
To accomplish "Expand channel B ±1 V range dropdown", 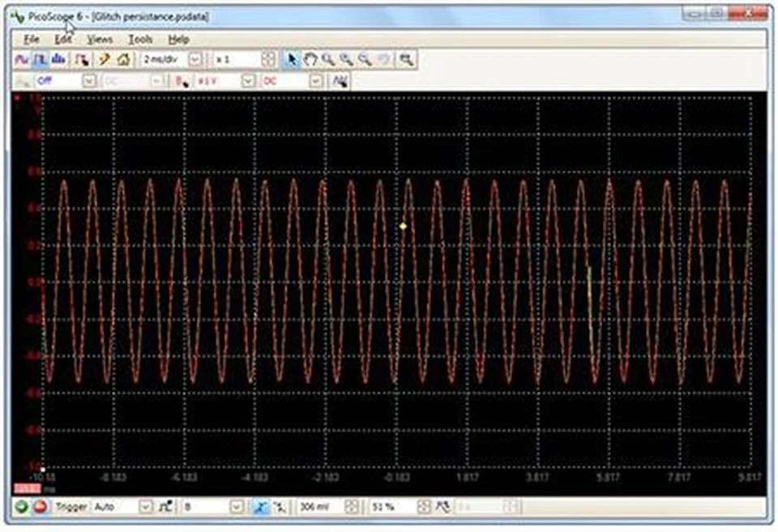I will 250,81.
